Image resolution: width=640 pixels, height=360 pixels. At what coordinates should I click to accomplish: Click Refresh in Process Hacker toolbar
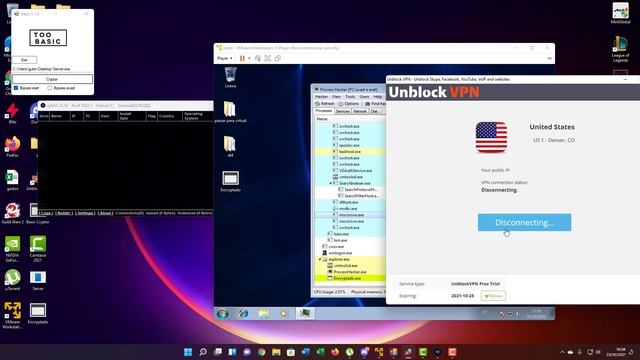tap(325, 104)
